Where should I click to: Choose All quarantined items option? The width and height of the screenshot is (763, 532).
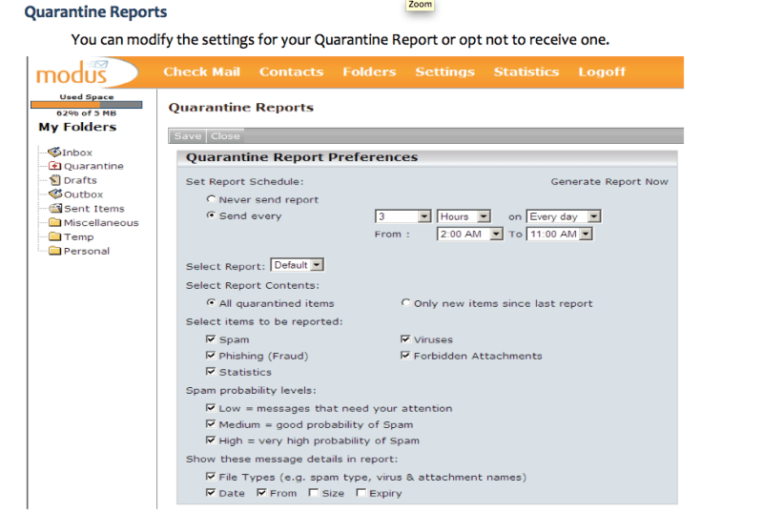[x=211, y=302]
